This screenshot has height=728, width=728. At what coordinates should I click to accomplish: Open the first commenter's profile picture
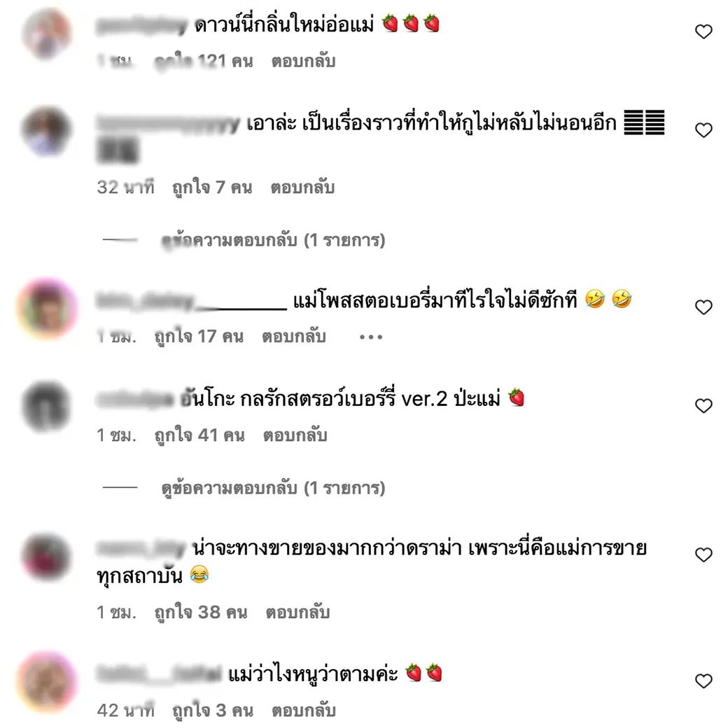47,34
